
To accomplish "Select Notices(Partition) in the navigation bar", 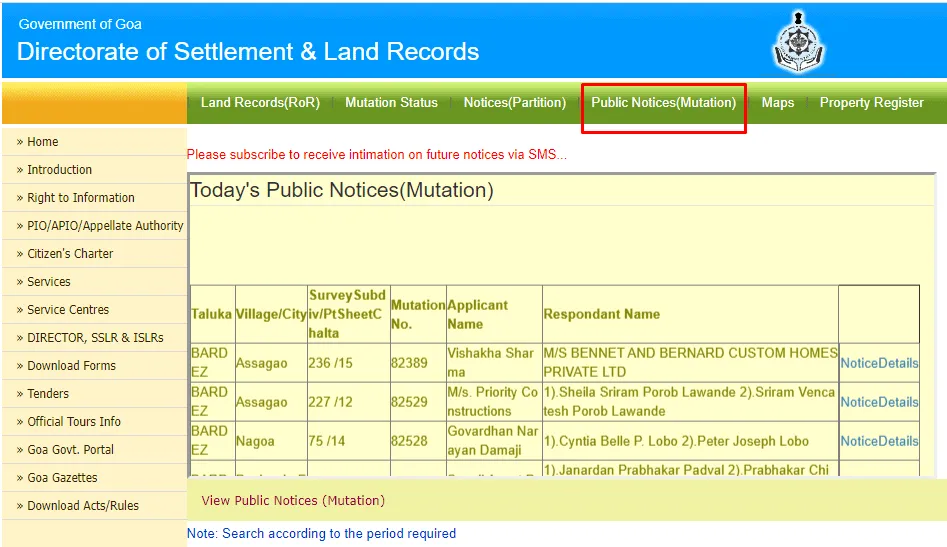I will pyautogui.click(x=514, y=103).
